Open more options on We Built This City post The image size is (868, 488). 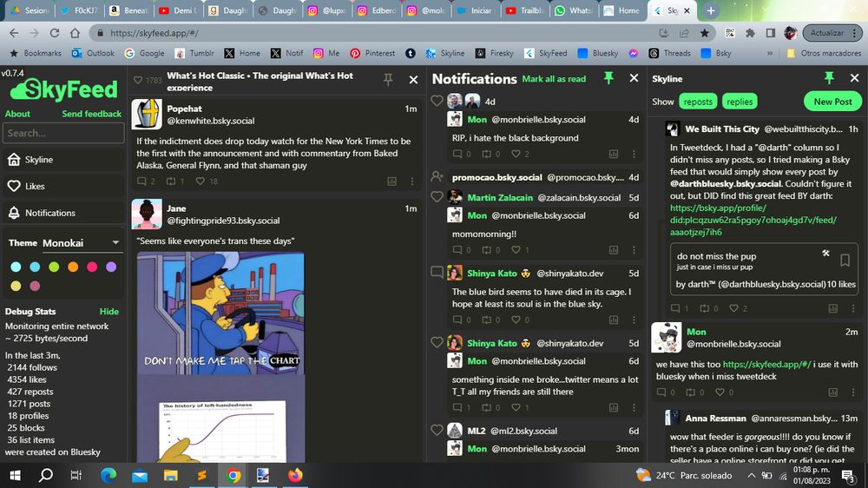853,308
